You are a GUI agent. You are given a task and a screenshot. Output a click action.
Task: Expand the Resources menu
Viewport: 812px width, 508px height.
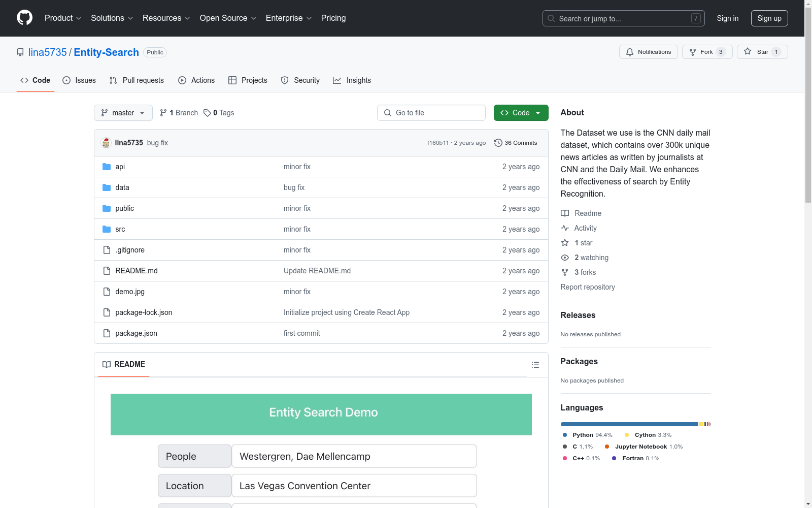(x=166, y=18)
